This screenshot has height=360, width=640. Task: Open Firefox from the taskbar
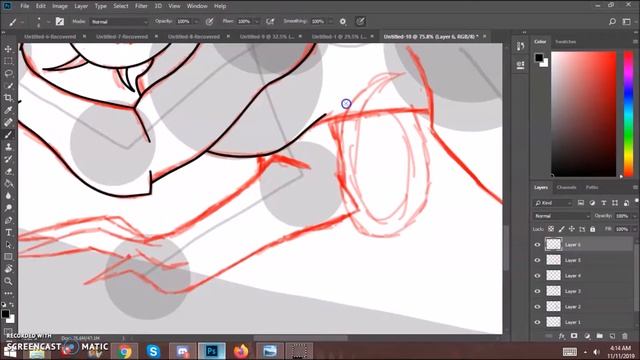click(x=241, y=351)
